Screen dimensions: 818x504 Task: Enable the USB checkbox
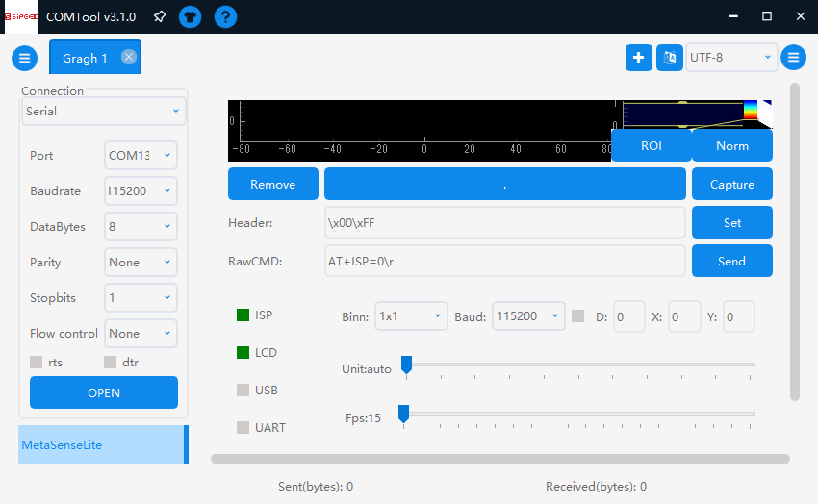[x=243, y=391]
